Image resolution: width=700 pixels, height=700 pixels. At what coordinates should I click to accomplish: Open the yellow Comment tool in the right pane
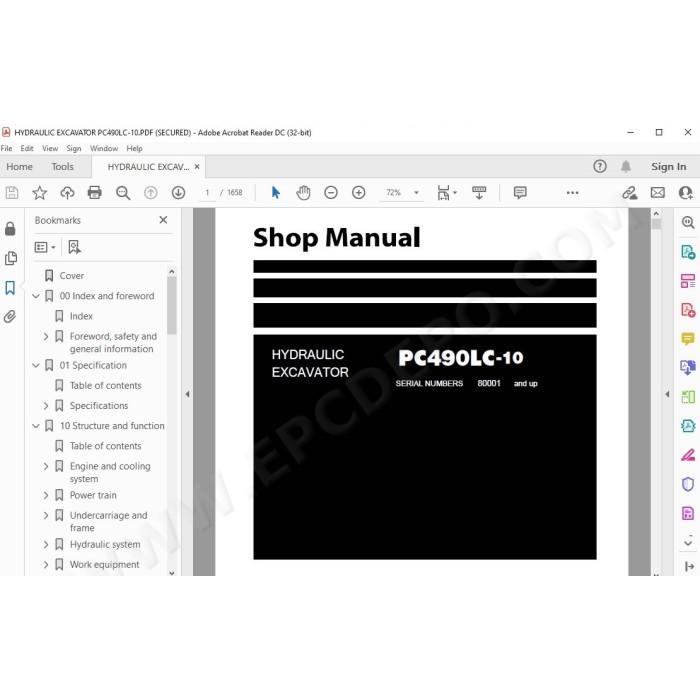click(688, 339)
